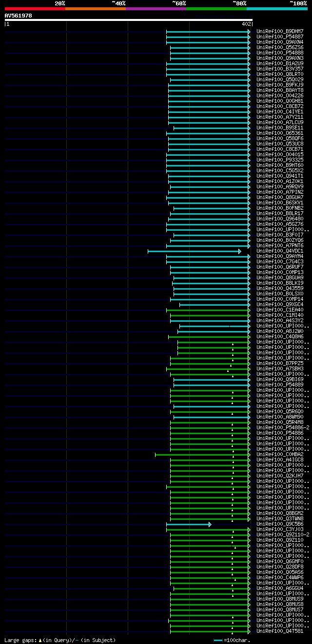This screenshot has height=644, width=312.
Task: Click the orange ~40% identity color segment
Action: coord(95,9)
